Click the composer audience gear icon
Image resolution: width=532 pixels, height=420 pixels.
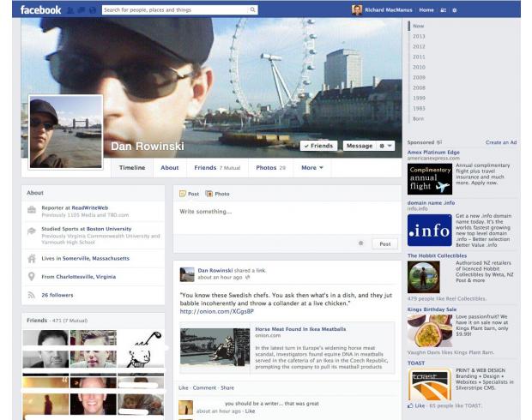tap(361, 243)
